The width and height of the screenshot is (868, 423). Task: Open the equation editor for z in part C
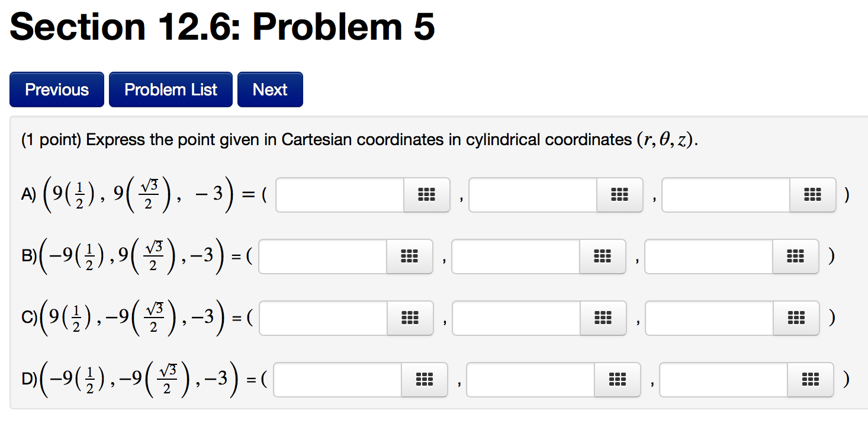[796, 318]
